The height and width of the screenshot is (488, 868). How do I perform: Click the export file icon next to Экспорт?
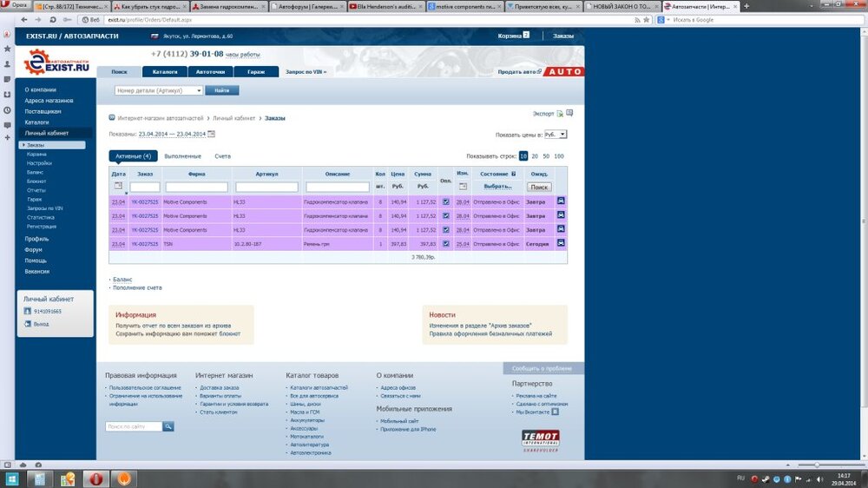pos(560,114)
